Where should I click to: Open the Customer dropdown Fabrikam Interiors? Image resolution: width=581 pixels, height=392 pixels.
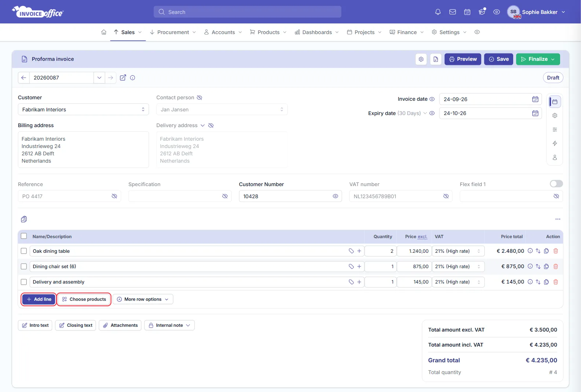pos(84,110)
